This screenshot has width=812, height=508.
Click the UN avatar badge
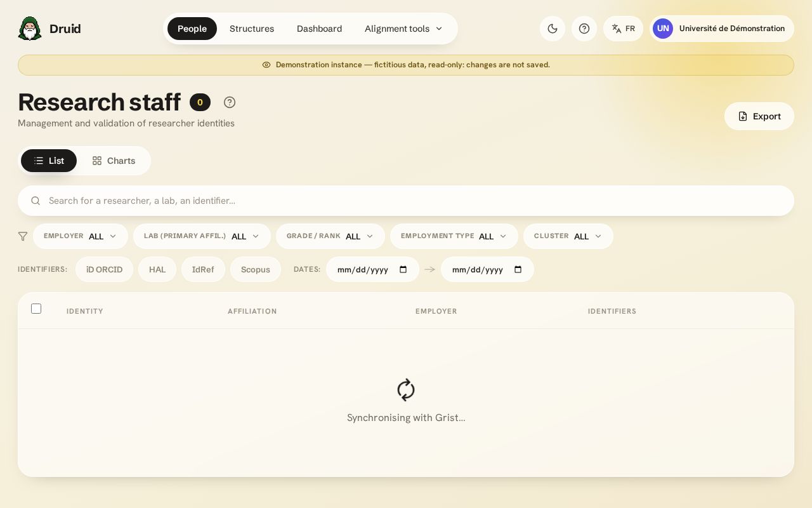tap(663, 29)
